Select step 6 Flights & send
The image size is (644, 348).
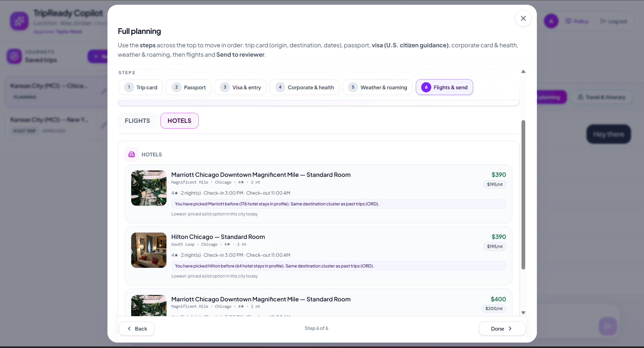click(x=444, y=87)
